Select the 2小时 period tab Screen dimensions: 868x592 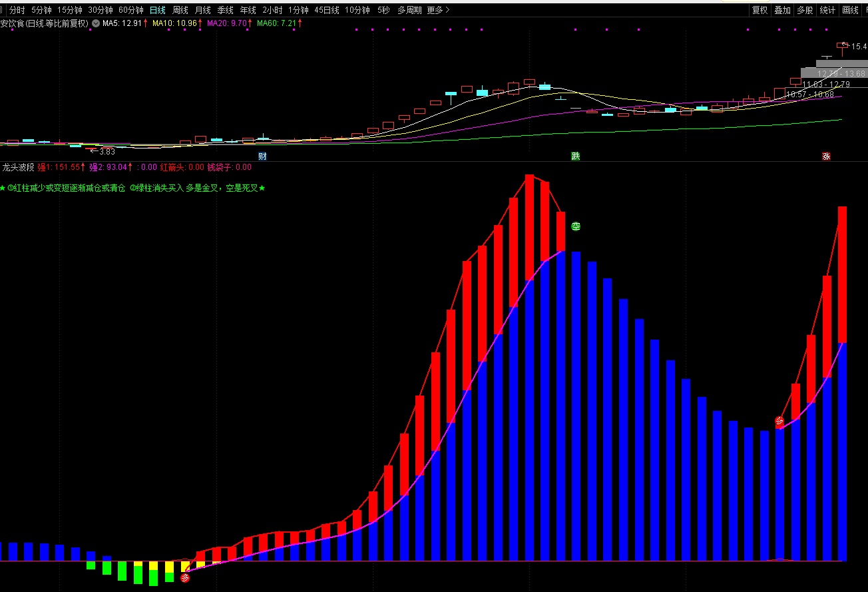(x=272, y=10)
